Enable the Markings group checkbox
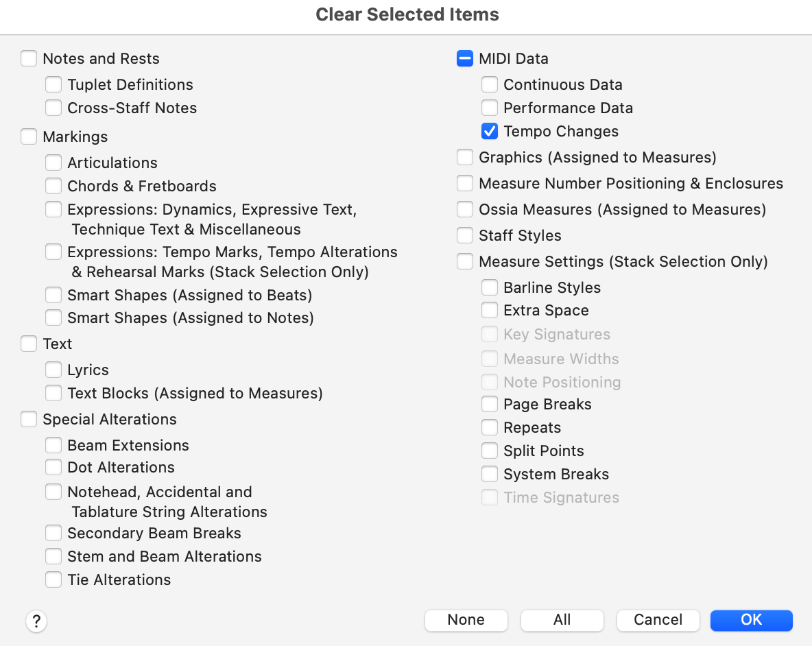Screen dimensions: 812x646 pos(29,136)
